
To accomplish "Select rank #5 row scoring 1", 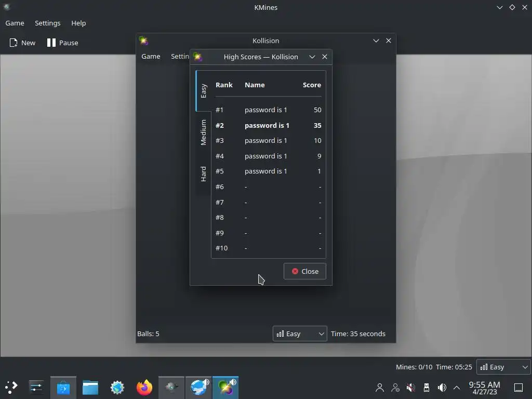I will 269,171.
